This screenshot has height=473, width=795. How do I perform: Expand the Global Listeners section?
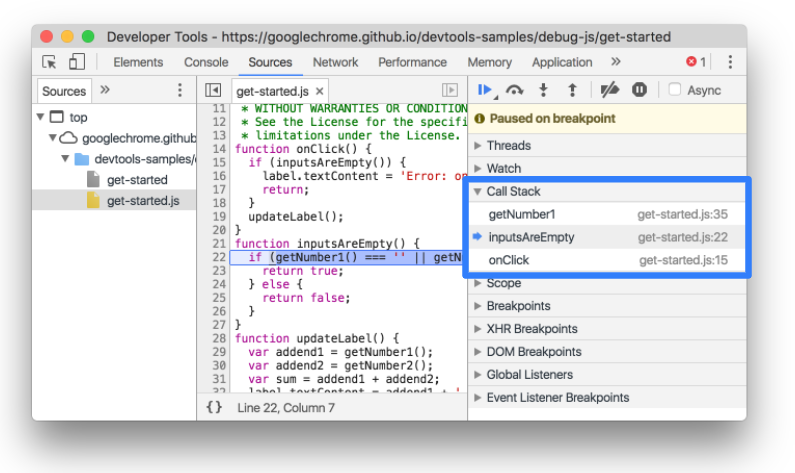point(606,374)
